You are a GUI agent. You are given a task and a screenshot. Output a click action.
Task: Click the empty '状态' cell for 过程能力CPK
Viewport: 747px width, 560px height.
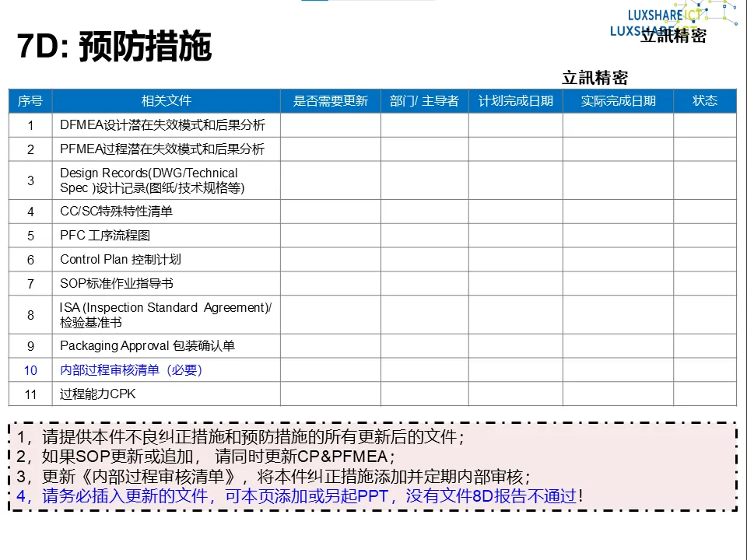pyautogui.click(x=705, y=394)
